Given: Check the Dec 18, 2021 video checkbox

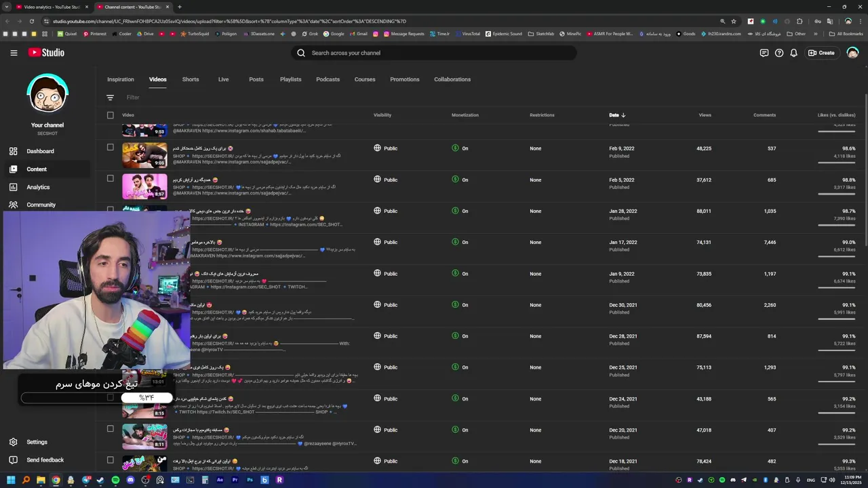Looking at the screenshot, I should 111,460.
